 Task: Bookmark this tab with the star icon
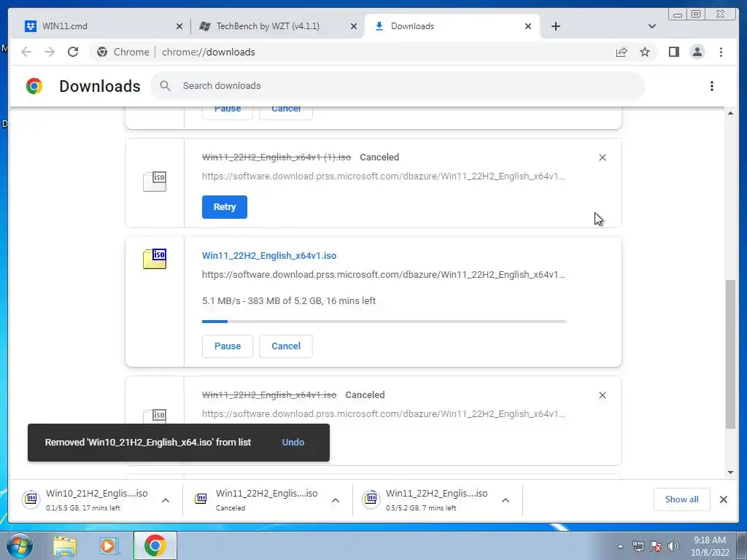click(x=645, y=52)
